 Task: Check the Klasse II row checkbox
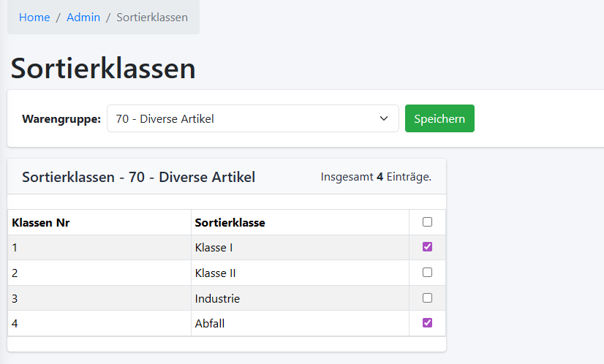click(x=428, y=273)
